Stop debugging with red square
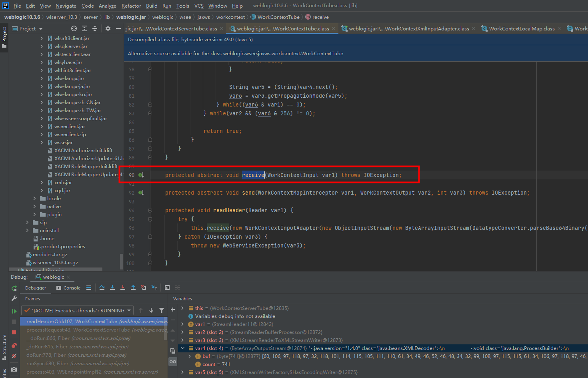Image resolution: width=588 pixels, height=378 pixels. pyautogui.click(x=14, y=332)
